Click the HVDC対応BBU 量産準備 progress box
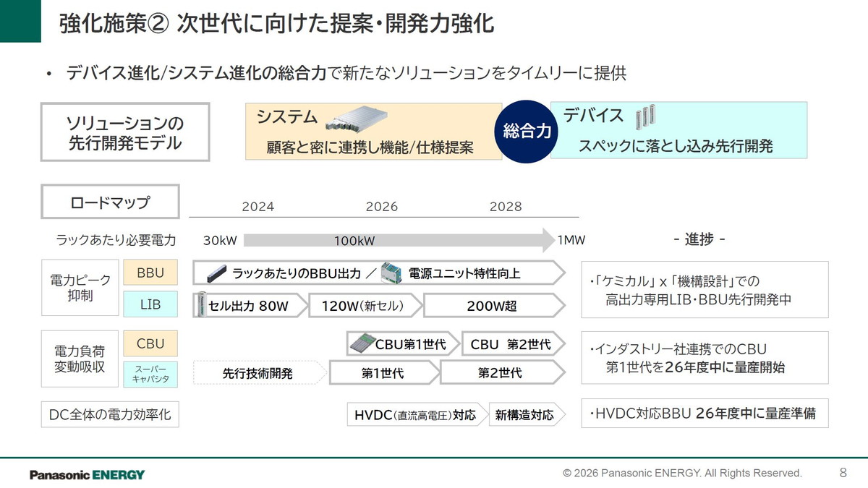This screenshot has width=868, height=488. 705,413
